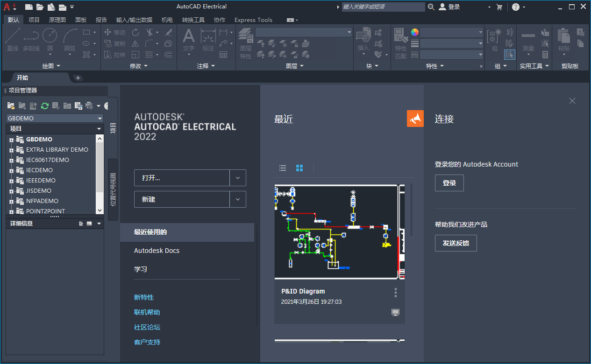Click the Open folder quick-access icon
591x364 pixels.
pyautogui.click(x=40, y=7)
